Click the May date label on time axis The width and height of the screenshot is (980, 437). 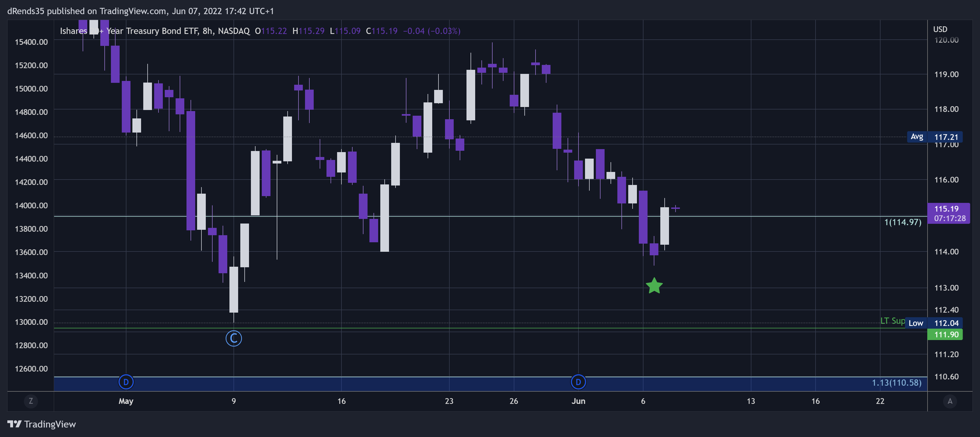point(126,401)
